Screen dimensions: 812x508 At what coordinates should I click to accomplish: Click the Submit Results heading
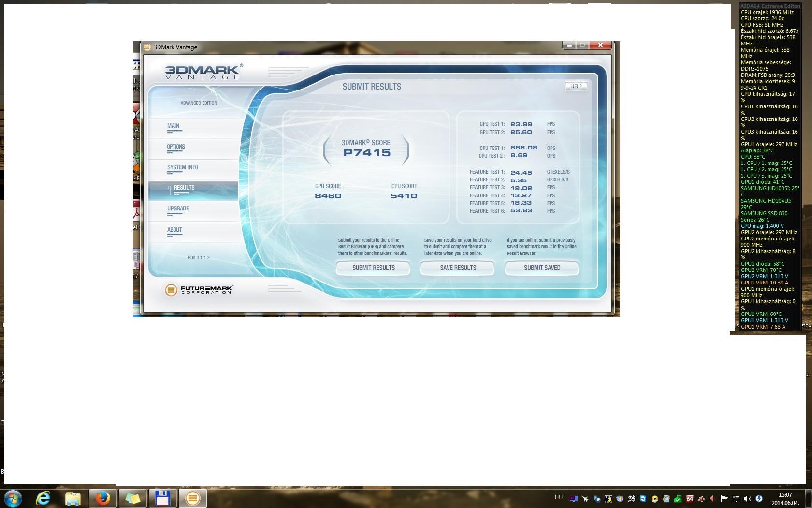click(372, 87)
